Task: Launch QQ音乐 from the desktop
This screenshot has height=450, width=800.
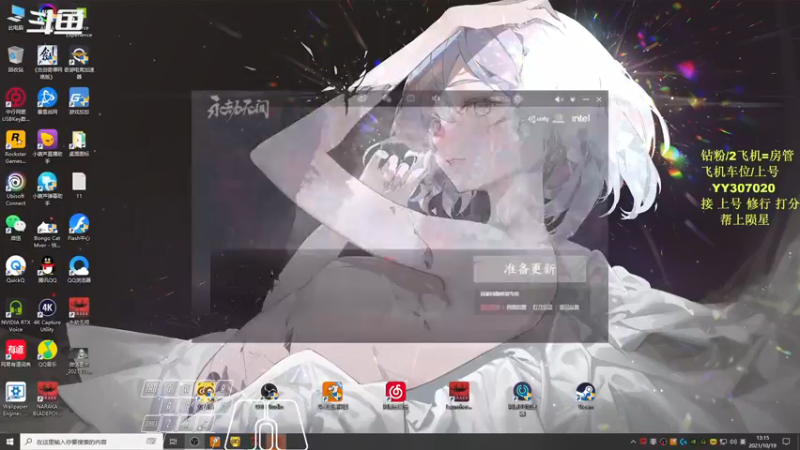Action: pos(47,354)
